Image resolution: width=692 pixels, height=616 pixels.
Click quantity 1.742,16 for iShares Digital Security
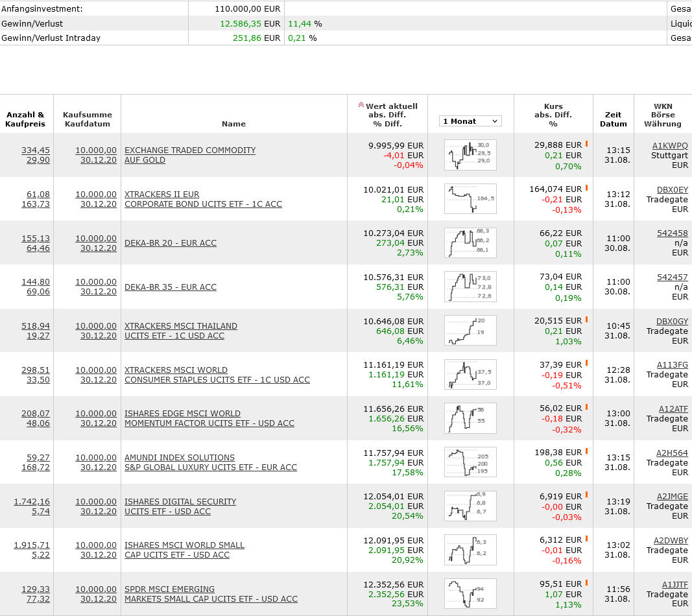32,501
